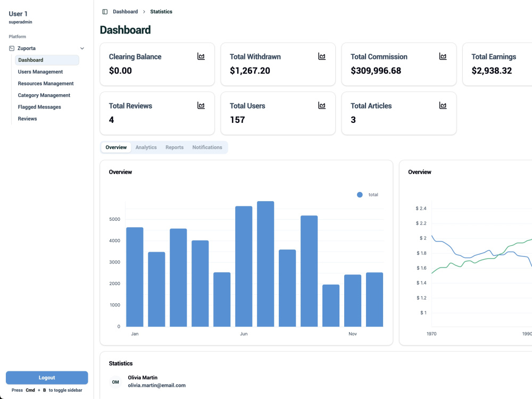532x399 pixels.
Task: Click the superadmin role label
Action: pyautogui.click(x=20, y=22)
